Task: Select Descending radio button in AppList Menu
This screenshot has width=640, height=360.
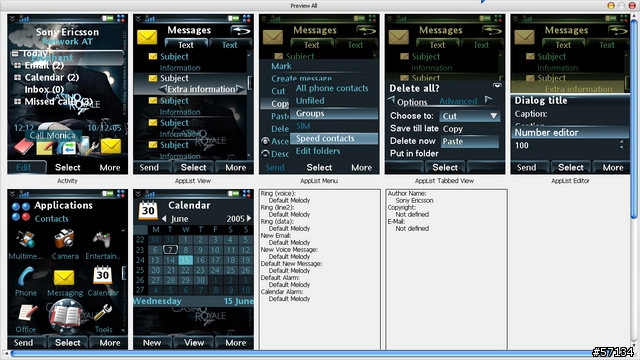Action: point(265,153)
